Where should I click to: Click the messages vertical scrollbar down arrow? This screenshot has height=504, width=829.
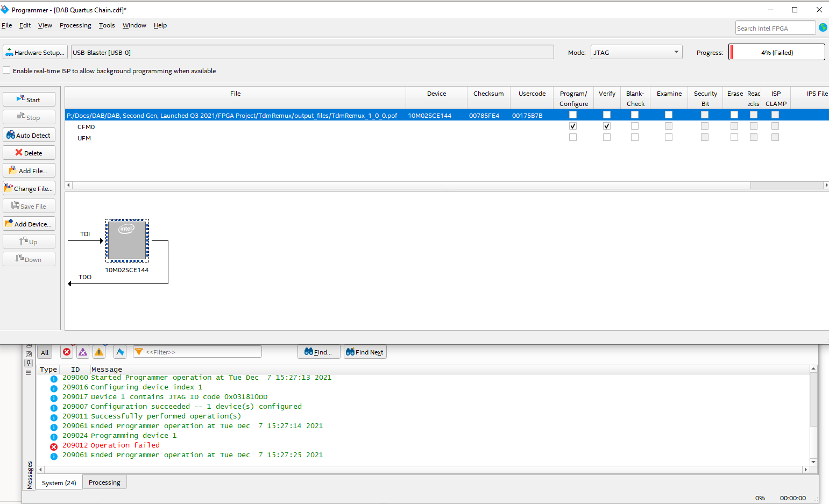point(813,462)
